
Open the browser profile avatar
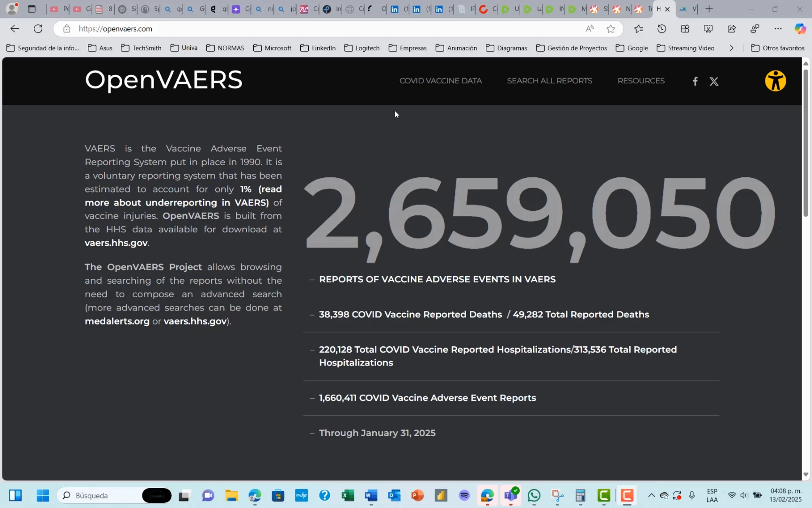12,8
